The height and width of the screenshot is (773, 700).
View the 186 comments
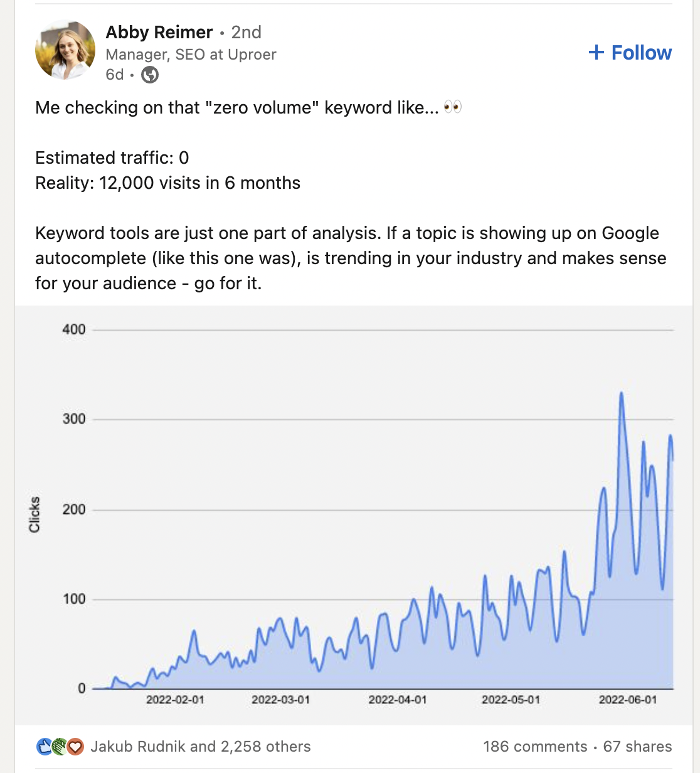[x=535, y=747]
